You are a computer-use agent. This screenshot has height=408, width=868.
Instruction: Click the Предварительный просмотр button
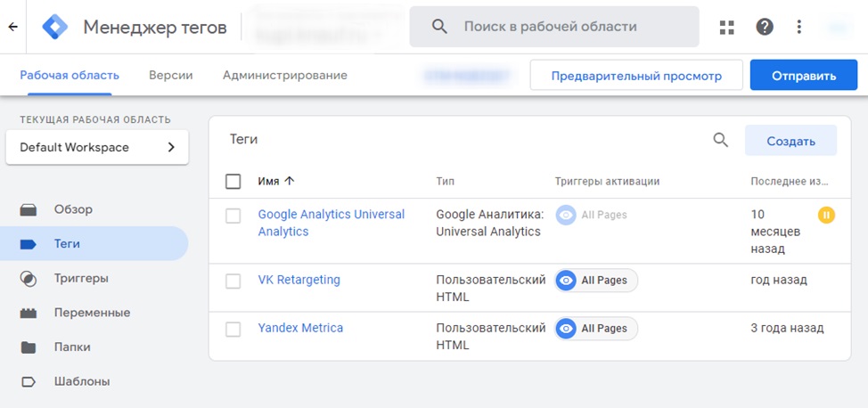click(636, 76)
